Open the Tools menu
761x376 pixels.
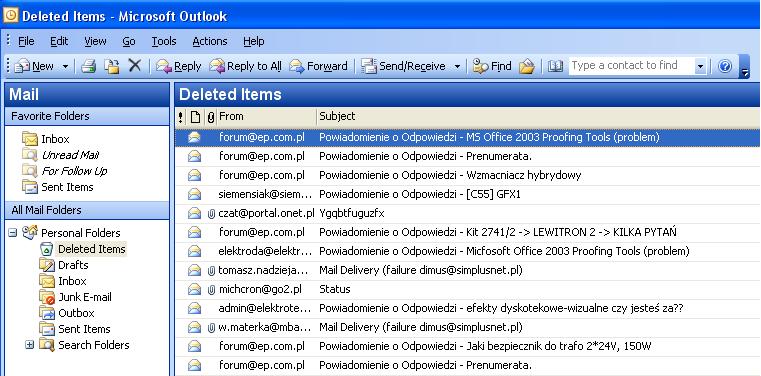(164, 42)
